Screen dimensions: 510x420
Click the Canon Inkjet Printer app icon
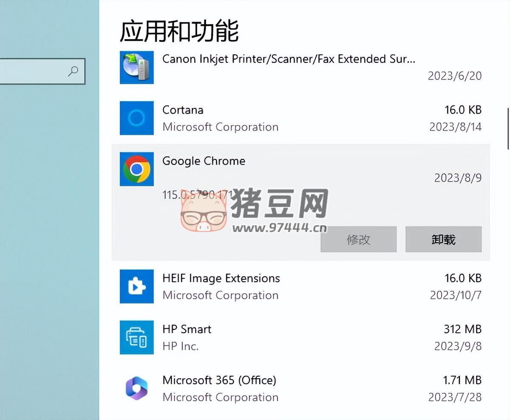pyautogui.click(x=136, y=67)
